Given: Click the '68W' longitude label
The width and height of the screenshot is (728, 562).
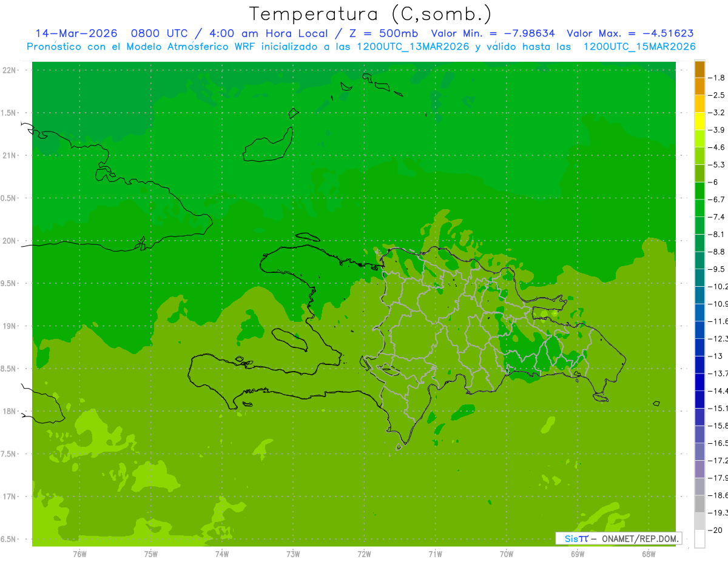Looking at the screenshot, I should point(649,554).
